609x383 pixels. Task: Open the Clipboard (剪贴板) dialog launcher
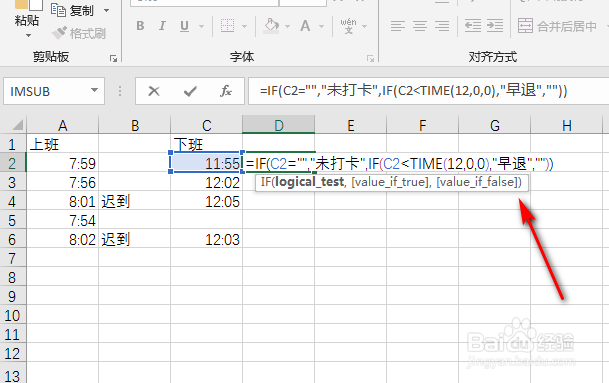pos(113,58)
